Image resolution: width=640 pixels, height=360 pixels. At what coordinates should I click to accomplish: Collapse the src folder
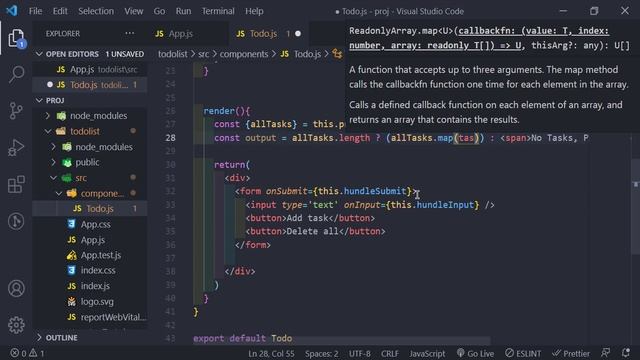[x=90, y=178]
